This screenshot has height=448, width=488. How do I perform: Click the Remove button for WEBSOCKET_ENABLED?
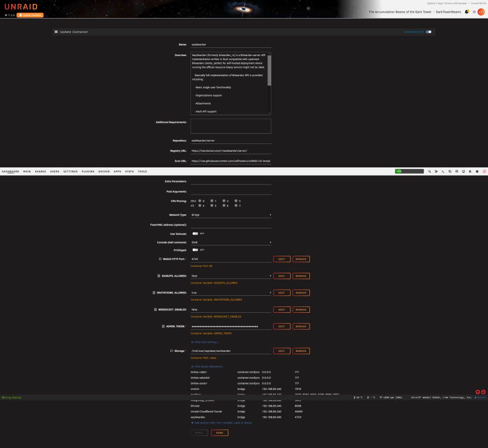click(301, 309)
